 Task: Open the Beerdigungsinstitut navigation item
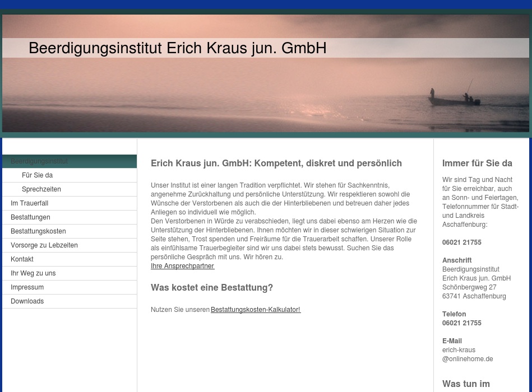39,161
